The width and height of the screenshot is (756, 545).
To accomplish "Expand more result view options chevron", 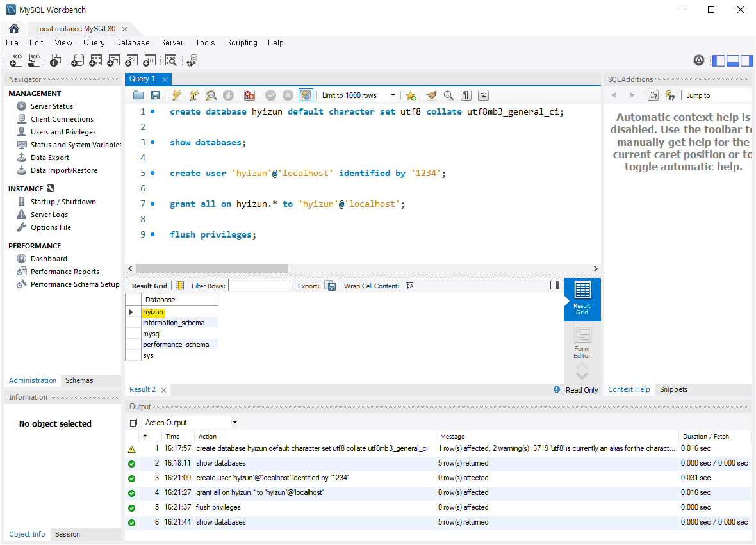I will tap(582, 377).
